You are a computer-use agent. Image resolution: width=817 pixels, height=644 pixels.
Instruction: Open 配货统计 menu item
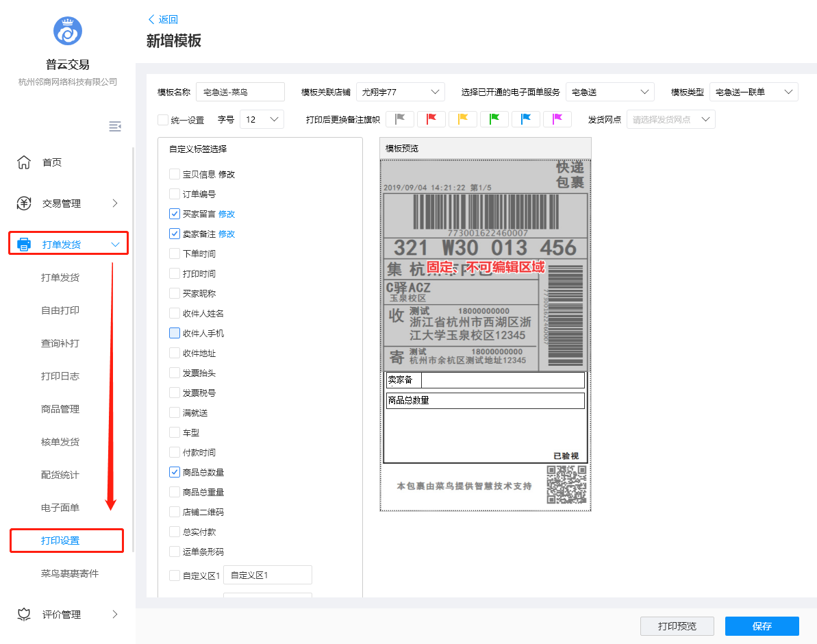click(x=60, y=475)
